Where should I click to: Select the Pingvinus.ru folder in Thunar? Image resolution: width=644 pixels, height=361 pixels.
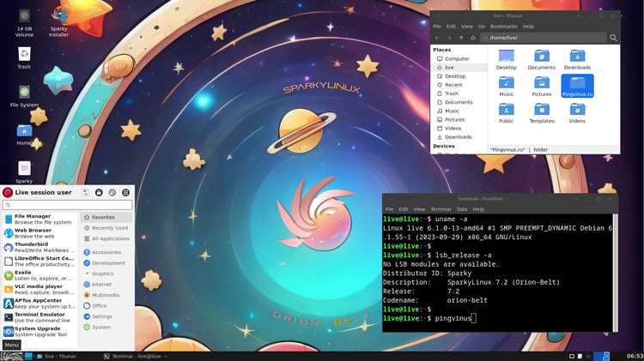coord(577,86)
